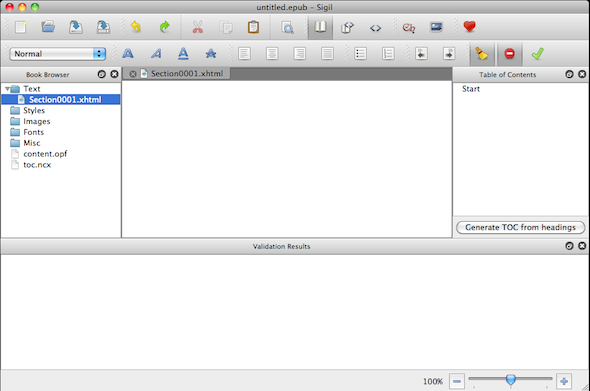The height and width of the screenshot is (391, 590).
Task: Insert a bulleted list
Action: coord(360,53)
